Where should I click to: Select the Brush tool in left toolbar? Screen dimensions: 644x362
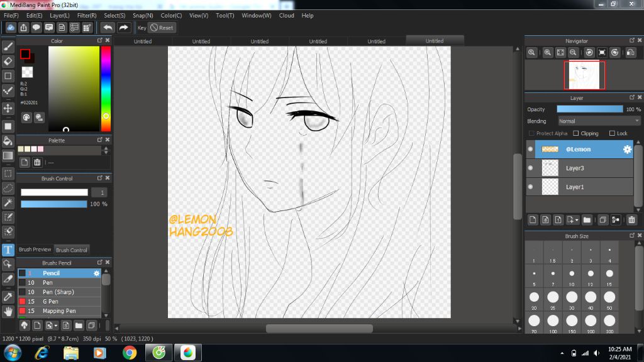coord(8,47)
